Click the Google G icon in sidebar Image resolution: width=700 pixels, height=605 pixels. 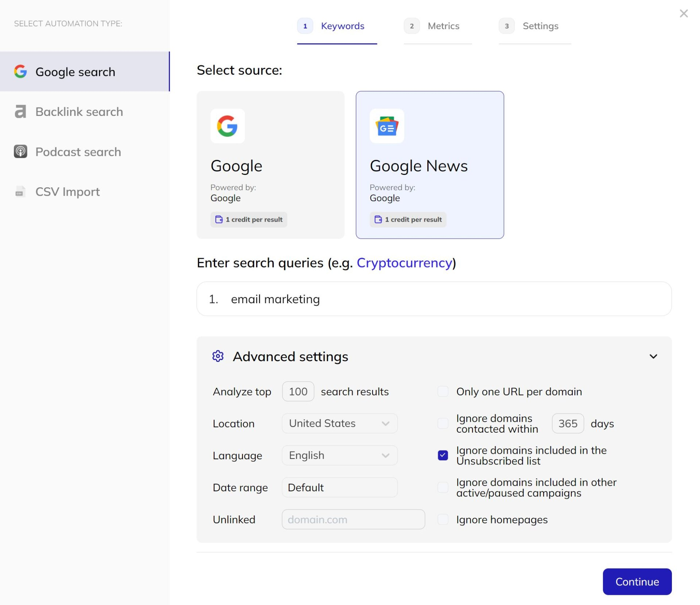click(x=20, y=71)
